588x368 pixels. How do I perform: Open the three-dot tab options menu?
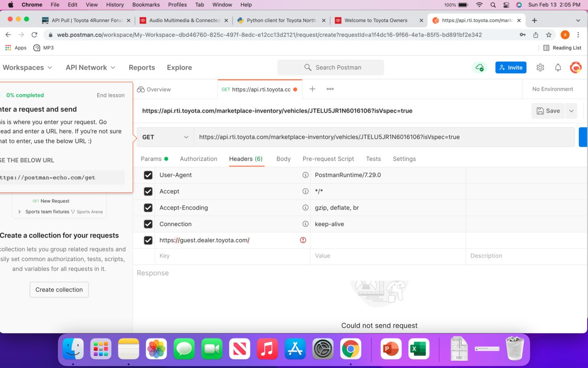[330, 89]
